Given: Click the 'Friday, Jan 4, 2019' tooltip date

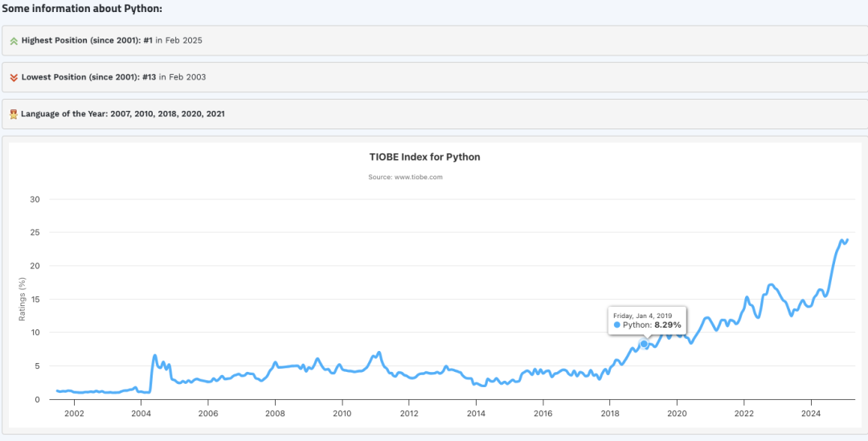Looking at the screenshot, I should click(x=643, y=316).
